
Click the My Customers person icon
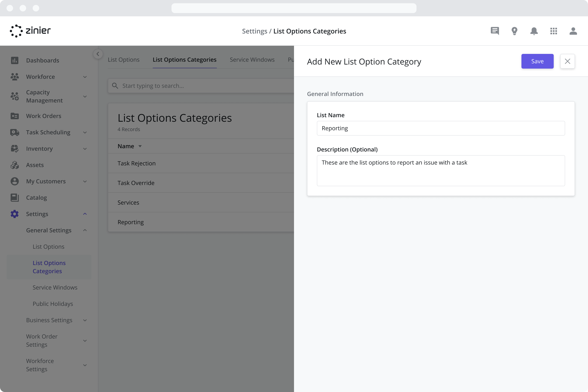[x=15, y=181]
